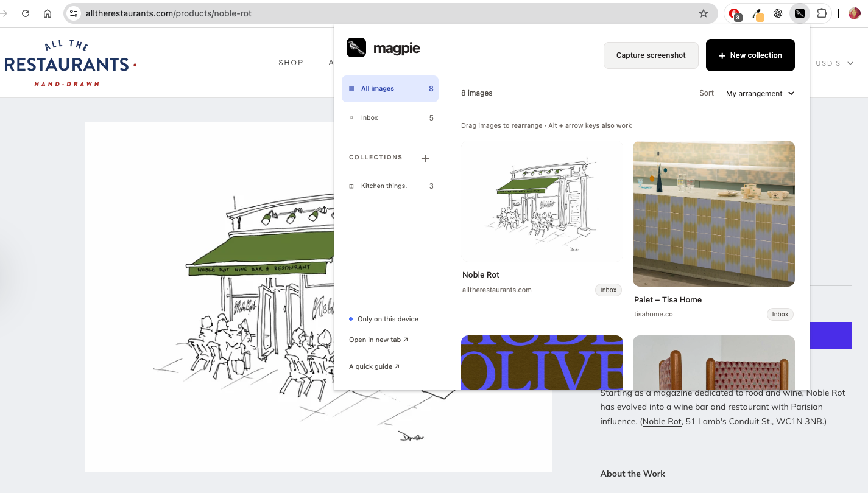
Task: Open the browser Extensions puzzle menu
Action: [822, 13]
